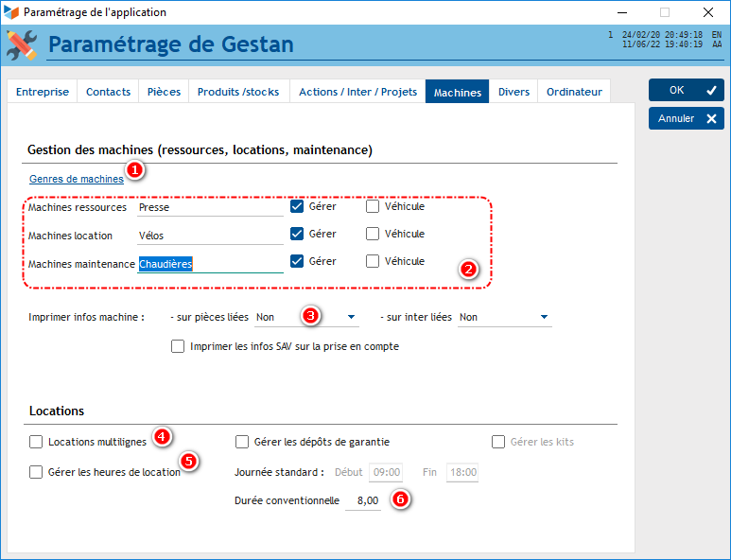
Task: Check Gérer les dépôts de garantie
Action: [242, 442]
